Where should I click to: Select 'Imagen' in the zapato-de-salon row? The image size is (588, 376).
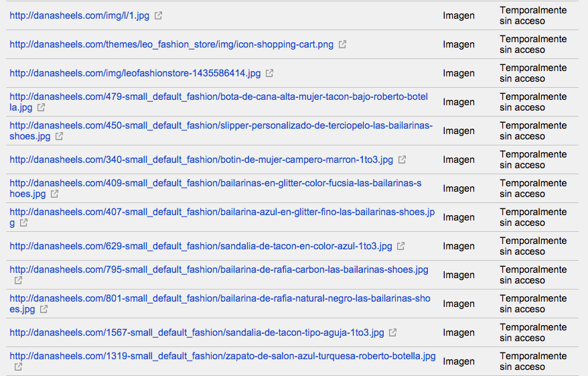point(459,361)
